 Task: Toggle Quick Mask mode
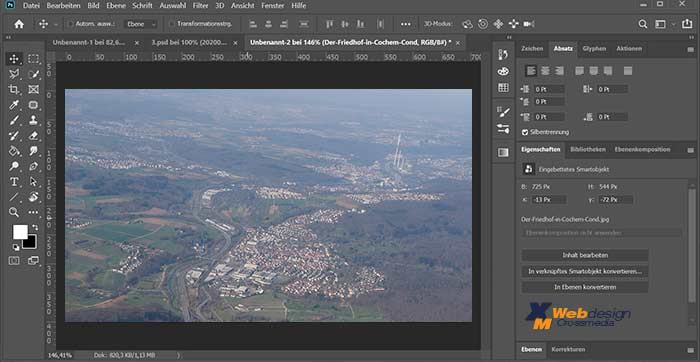click(x=14, y=260)
